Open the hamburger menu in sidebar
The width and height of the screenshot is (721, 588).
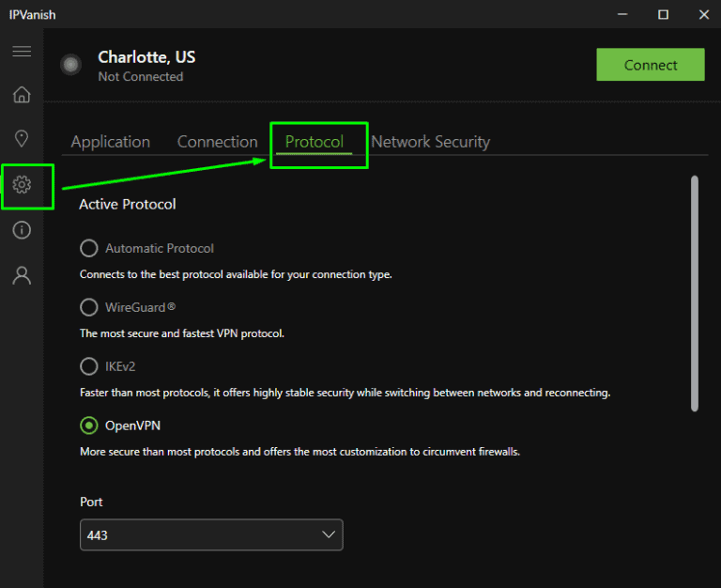pos(22,52)
